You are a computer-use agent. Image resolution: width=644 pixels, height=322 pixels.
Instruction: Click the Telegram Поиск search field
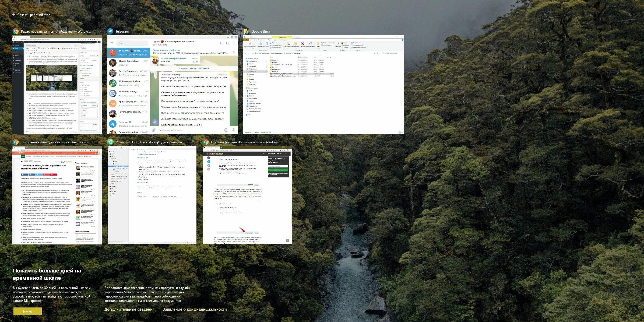pos(133,43)
